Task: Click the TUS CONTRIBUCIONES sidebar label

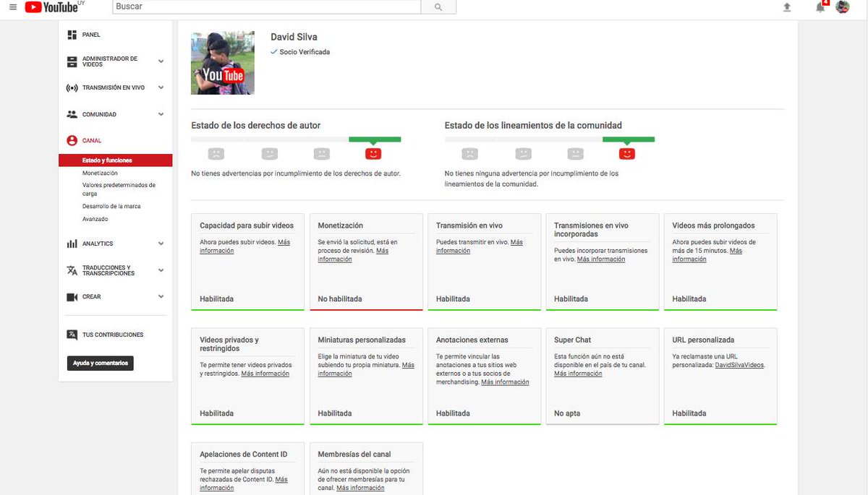Action: coord(113,335)
